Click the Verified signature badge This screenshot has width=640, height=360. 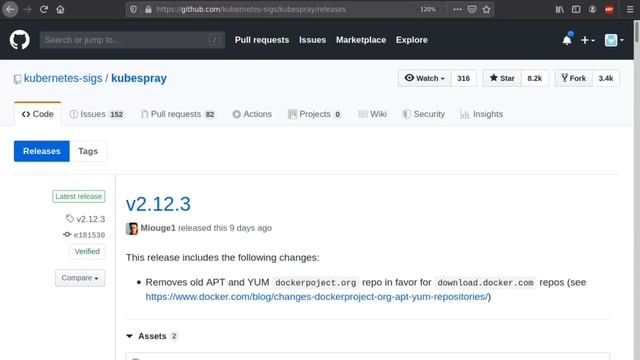coord(87,251)
